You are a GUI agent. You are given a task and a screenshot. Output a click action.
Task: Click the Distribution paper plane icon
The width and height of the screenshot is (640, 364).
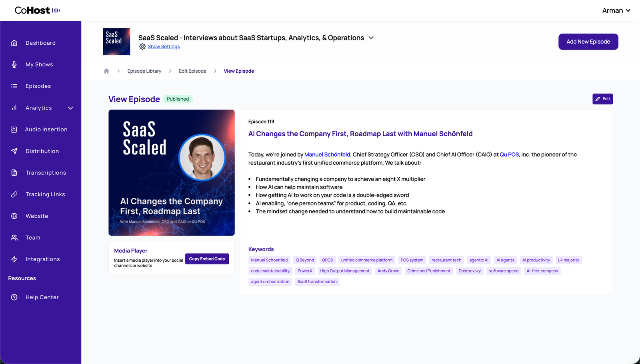coord(14,151)
